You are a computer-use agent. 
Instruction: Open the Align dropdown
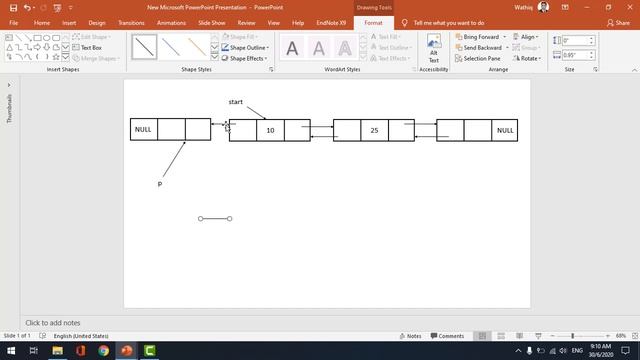tap(526, 37)
